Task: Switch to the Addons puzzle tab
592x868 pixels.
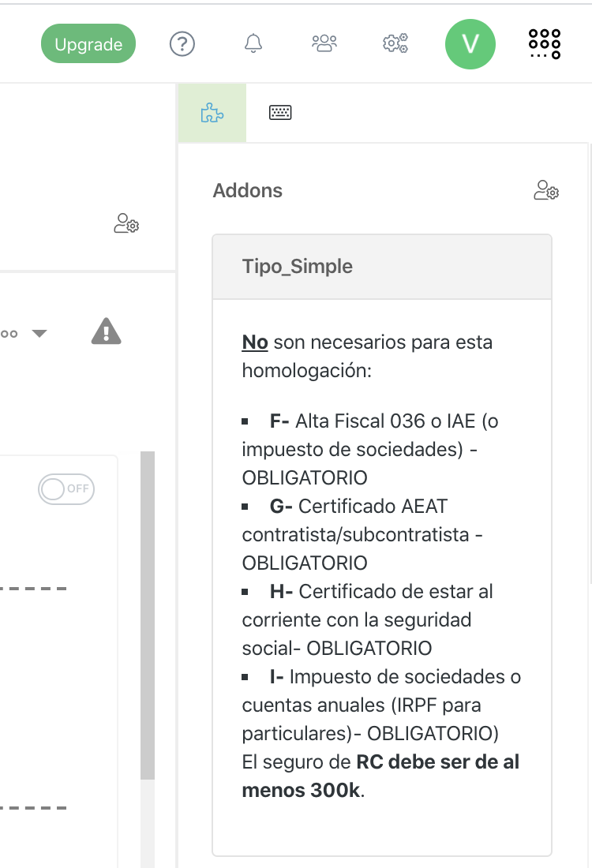Action: click(x=212, y=113)
